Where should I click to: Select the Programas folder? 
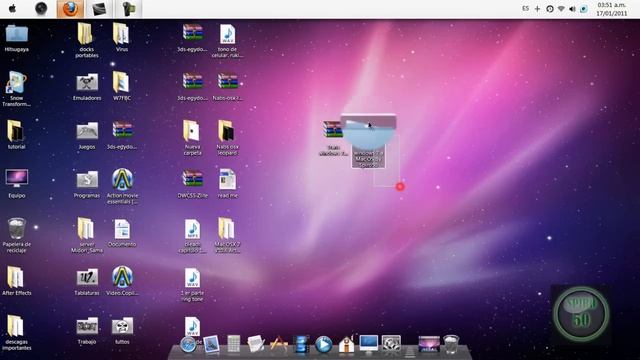tap(87, 184)
